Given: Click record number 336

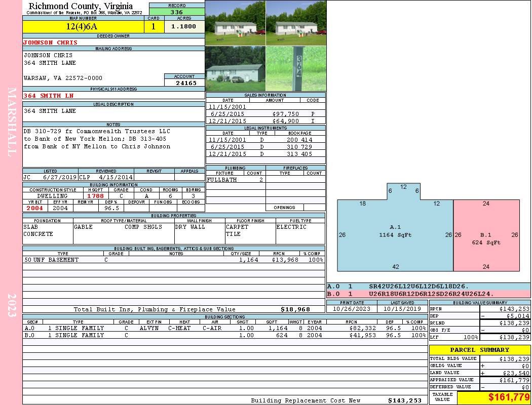Looking at the screenshot, I should pos(177,12).
